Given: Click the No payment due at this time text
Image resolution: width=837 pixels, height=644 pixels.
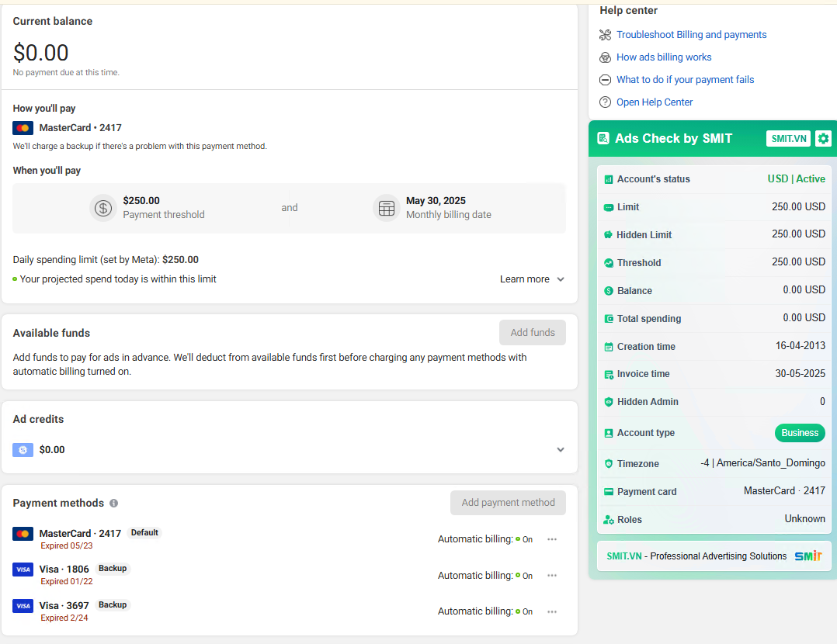Looking at the screenshot, I should click(x=66, y=73).
